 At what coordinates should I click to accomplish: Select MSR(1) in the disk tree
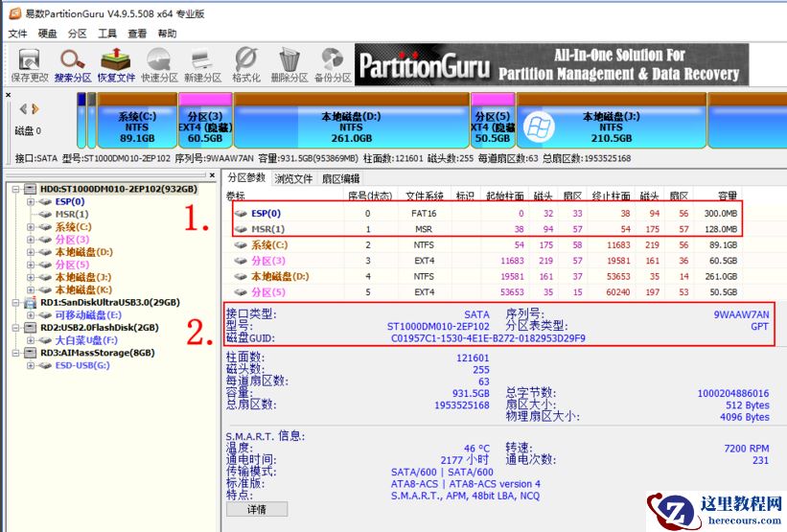(x=71, y=215)
